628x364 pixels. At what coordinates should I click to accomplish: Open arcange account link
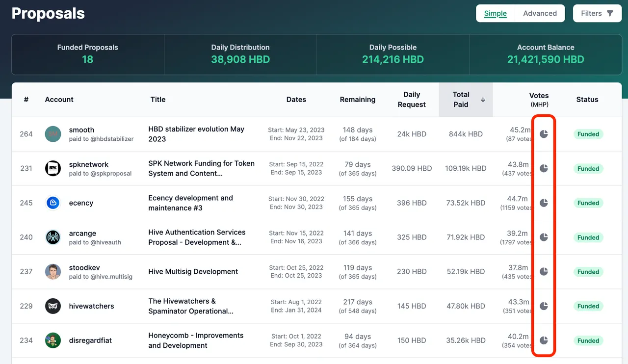(x=82, y=233)
